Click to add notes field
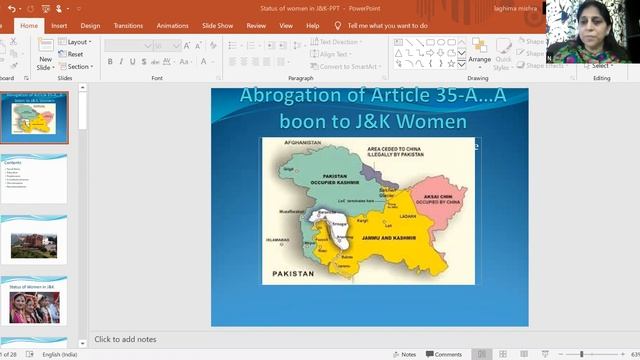 (125, 339)
